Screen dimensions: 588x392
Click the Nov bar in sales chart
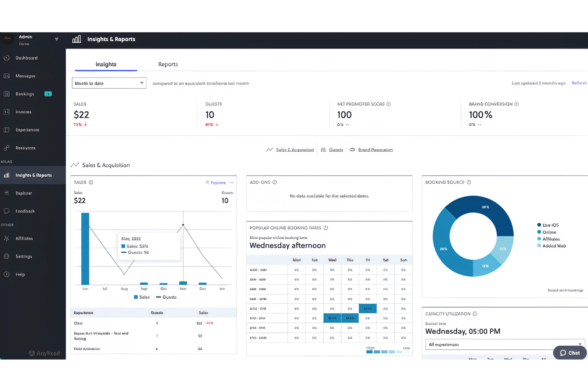183,283
